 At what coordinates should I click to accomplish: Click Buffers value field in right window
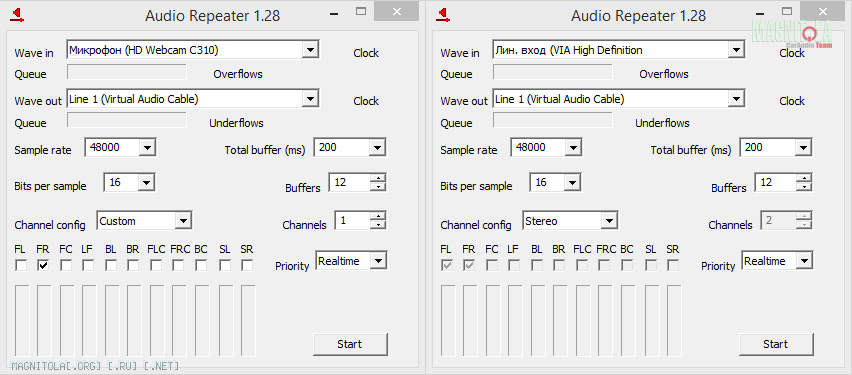775,183
